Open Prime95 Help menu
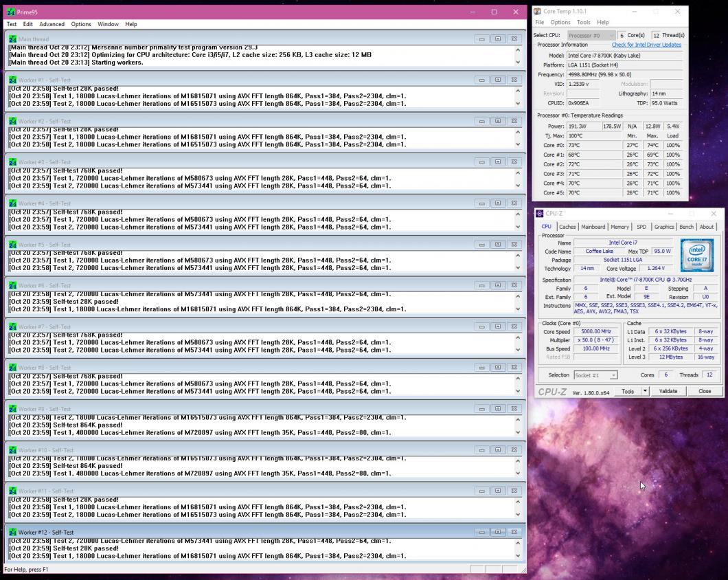This screenshot has width=728, height=580. pos(131,24)
